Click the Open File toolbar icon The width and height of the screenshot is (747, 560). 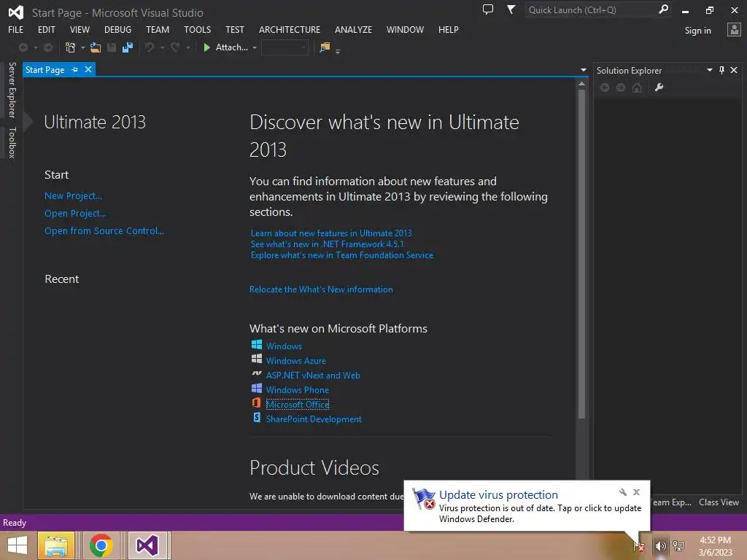[x=96, y=47]
